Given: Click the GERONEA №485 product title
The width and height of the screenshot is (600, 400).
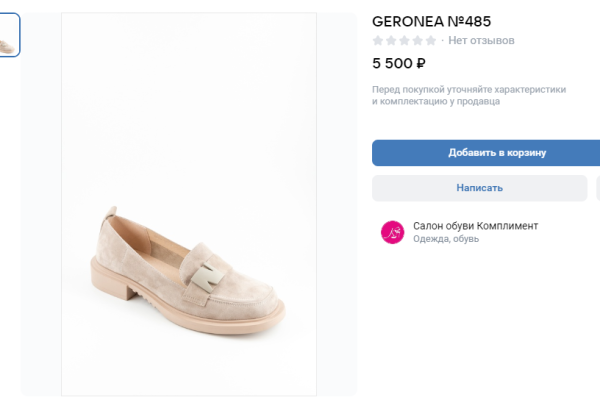Looking at the screenshot, I should point(431,21).
